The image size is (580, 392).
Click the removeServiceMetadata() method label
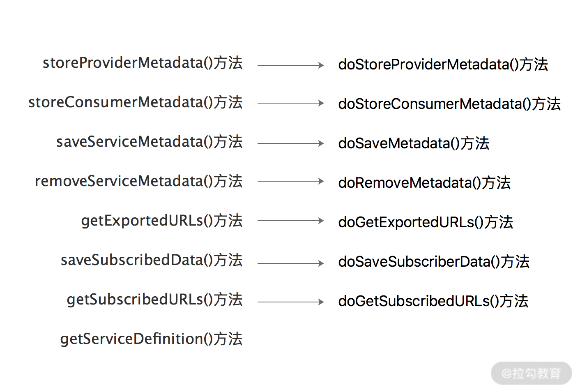138,181
